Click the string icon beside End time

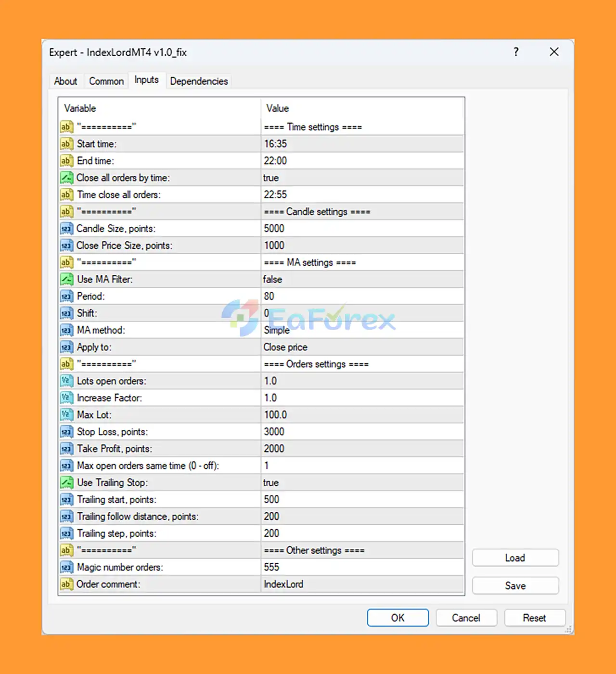66,161
